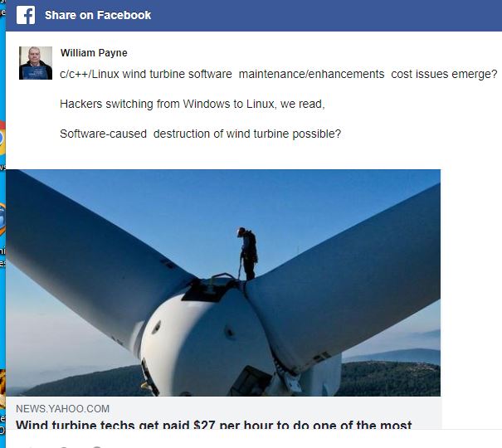This screenshot has width=502, height=448.
Task: Open William Payne's profile photo
Action: point(36,63)
